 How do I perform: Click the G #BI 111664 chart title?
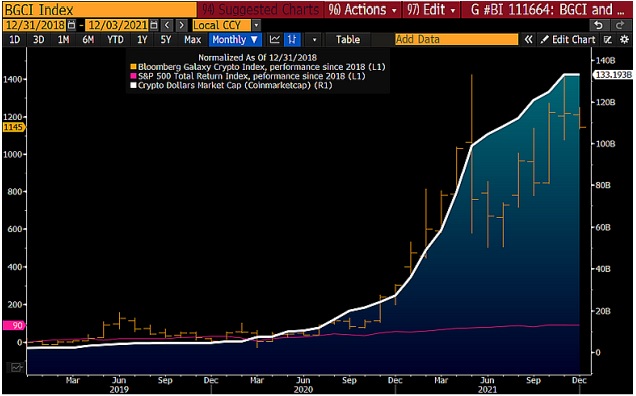click(x=547, y=9)
